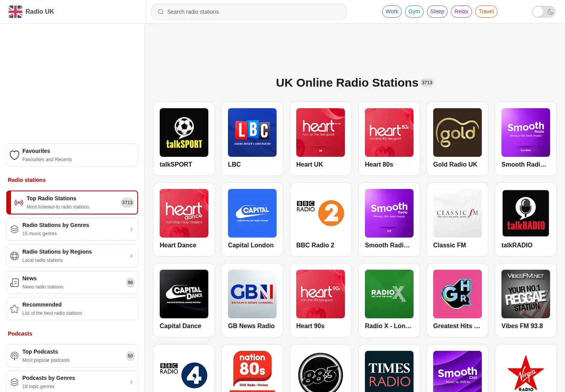Open the Gold Radio UK logo
The width and height of the screenshot is (565, 392).
tap(457, 132)
